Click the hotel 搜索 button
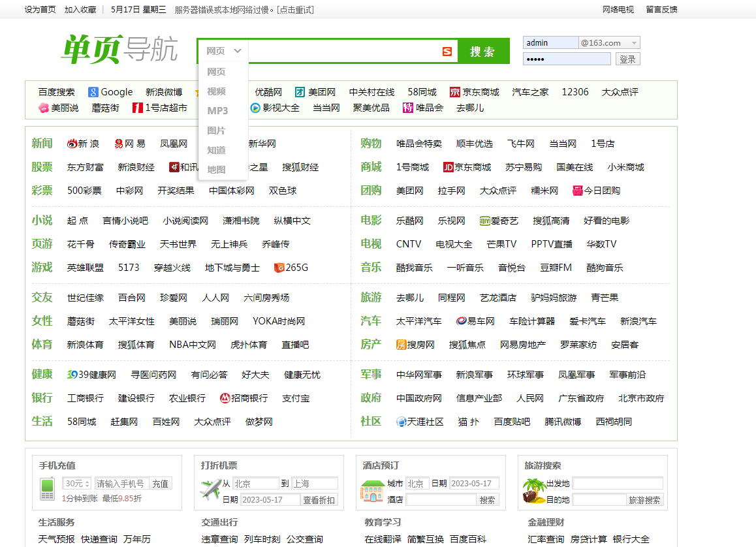Image resolution: width=756 pixels, height=547 pixels. click(487, 500)
